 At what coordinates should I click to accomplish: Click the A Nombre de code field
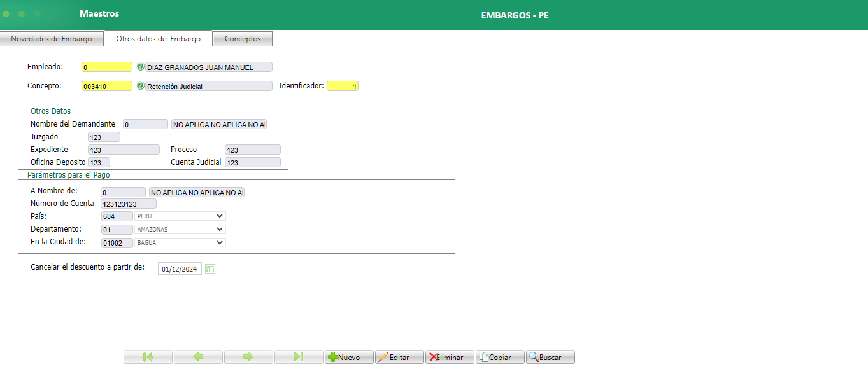[123, 192]
